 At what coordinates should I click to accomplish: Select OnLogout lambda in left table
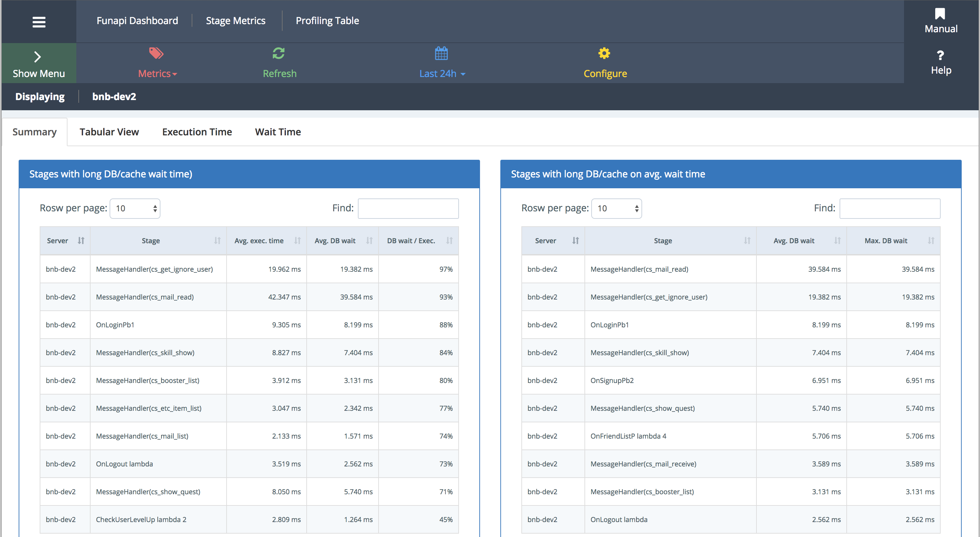click(x=124, y=463)
